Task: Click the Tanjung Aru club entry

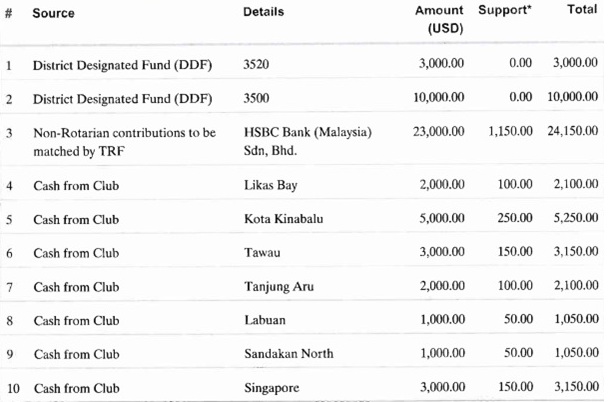Action: 279,287
